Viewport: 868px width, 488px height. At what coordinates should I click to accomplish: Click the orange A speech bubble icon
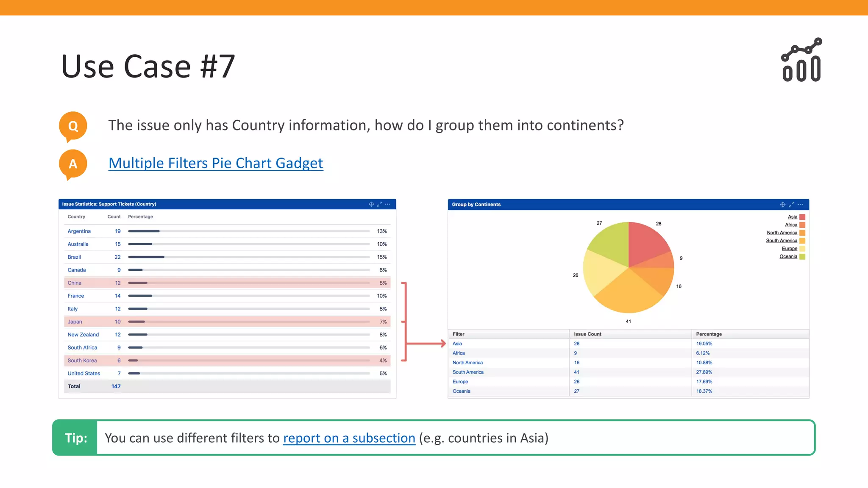(73, 164)
